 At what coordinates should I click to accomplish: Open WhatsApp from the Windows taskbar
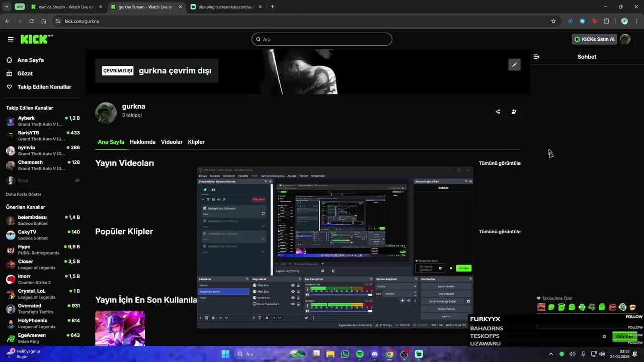[x=345, y=354]
